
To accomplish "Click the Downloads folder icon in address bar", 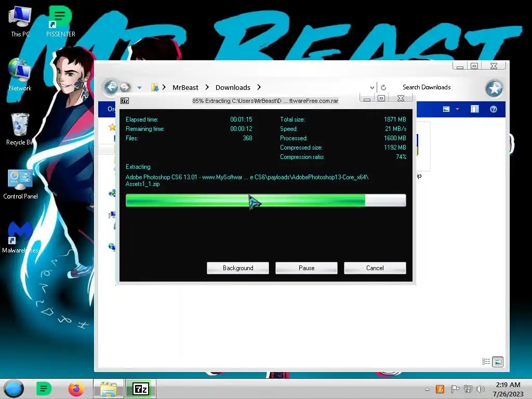I will tap(155, 87).
